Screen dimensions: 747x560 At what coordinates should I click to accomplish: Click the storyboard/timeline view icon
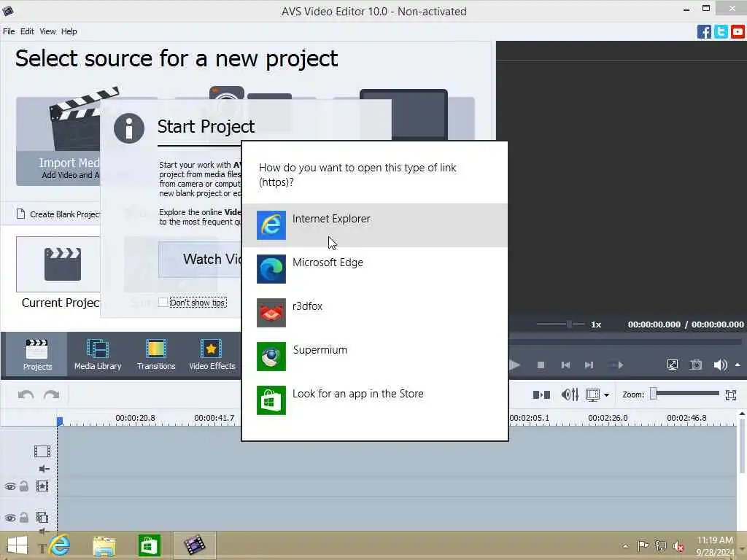592,394
